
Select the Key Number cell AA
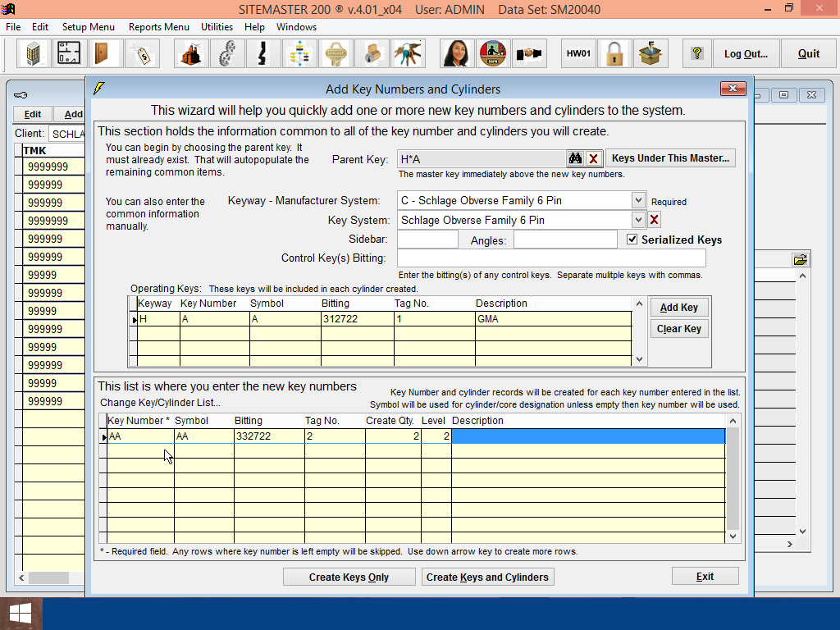pos(140,436)
